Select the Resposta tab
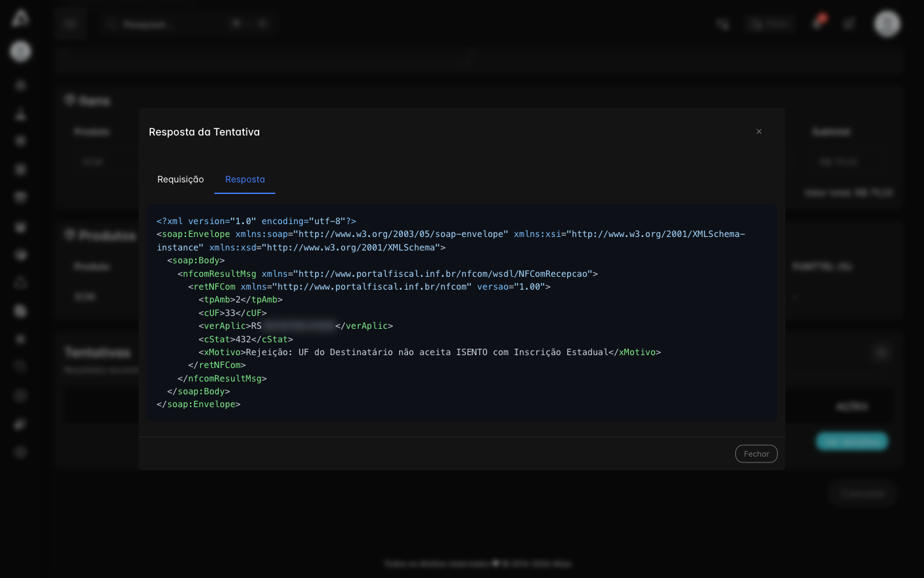 [244, 179]
